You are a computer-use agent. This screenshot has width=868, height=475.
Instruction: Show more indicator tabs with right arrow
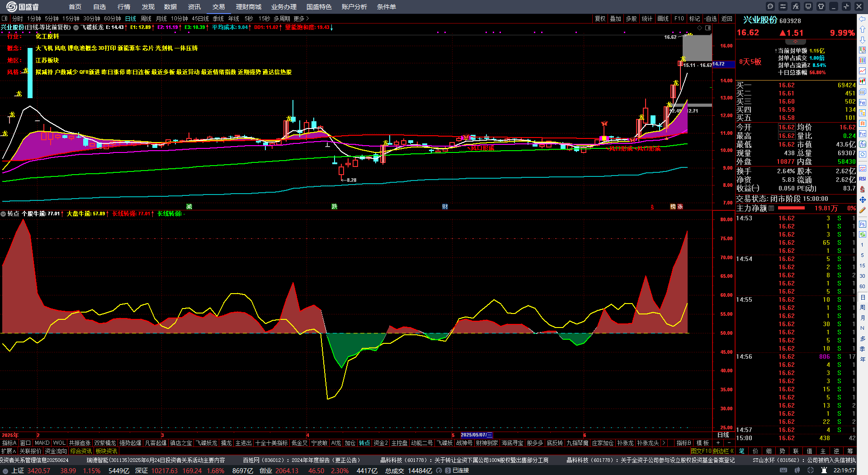(664, 443)
